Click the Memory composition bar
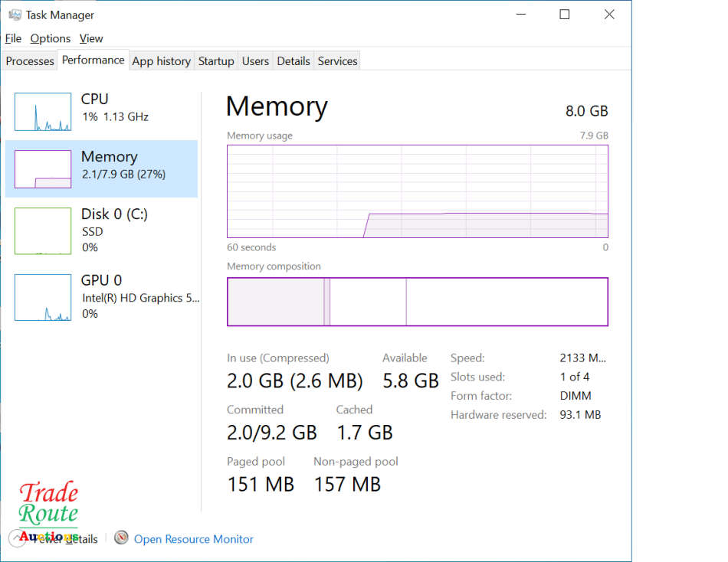728x562 pixels. (418, 302)
